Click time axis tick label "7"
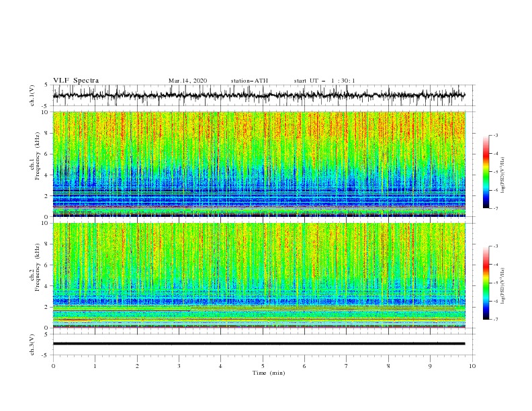This screenshot has width=532, height=411. click(x=346, y=366)
